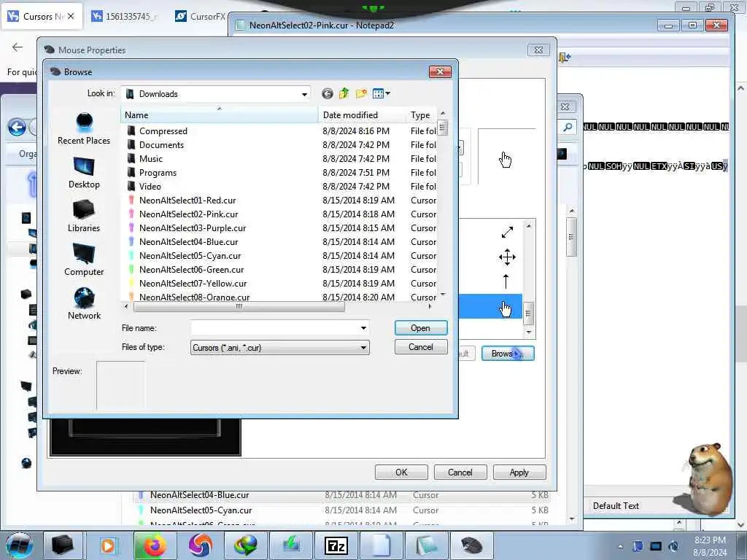Image resolution: width=747 pixels, height=560 pixels.
Task: Click the Explorer search magnifier icon
Action: tap(568, 127)
